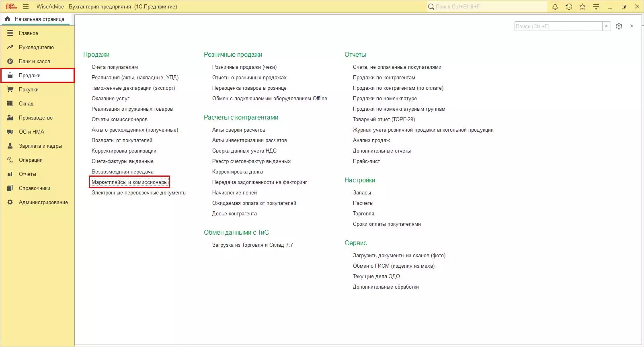Open Таможенные декларации (экспорт)
The image size is (644, 347).
133,88
